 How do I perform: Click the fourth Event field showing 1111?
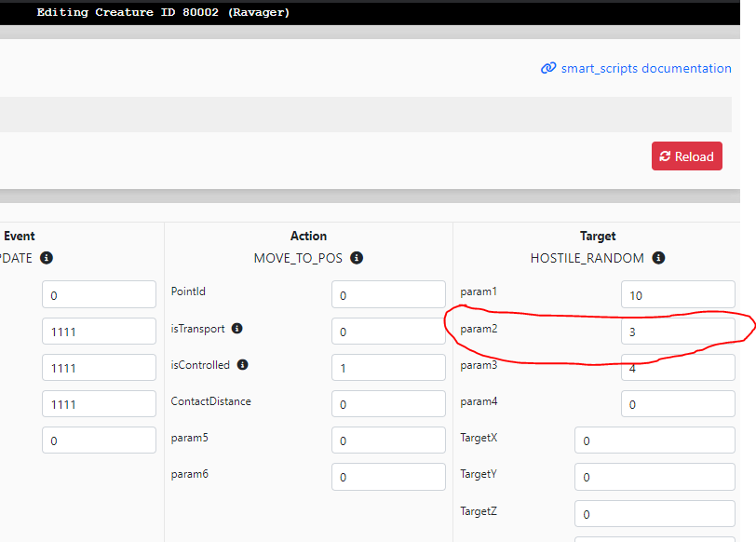tap(99, 403)
